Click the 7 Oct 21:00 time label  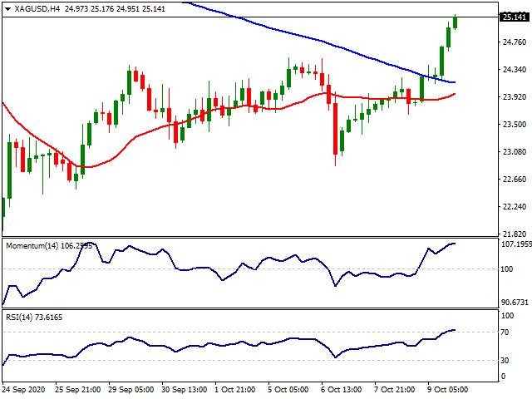point(395,390)
